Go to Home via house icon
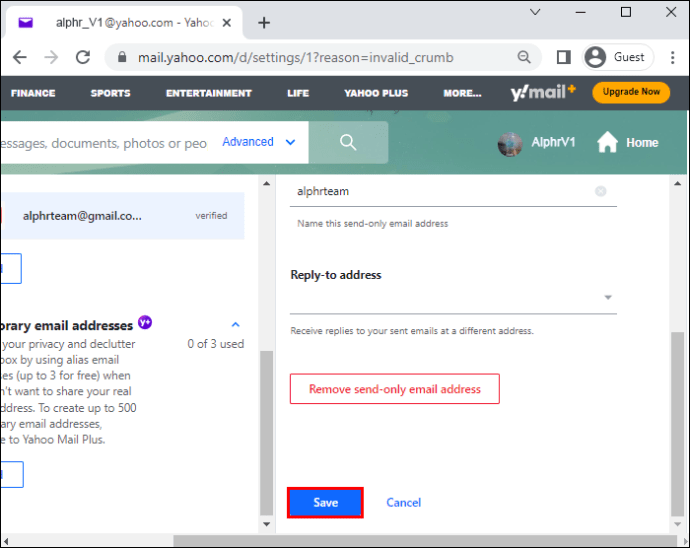The width and height of the screenshot is (690, 548). click(x=607, y=142)
